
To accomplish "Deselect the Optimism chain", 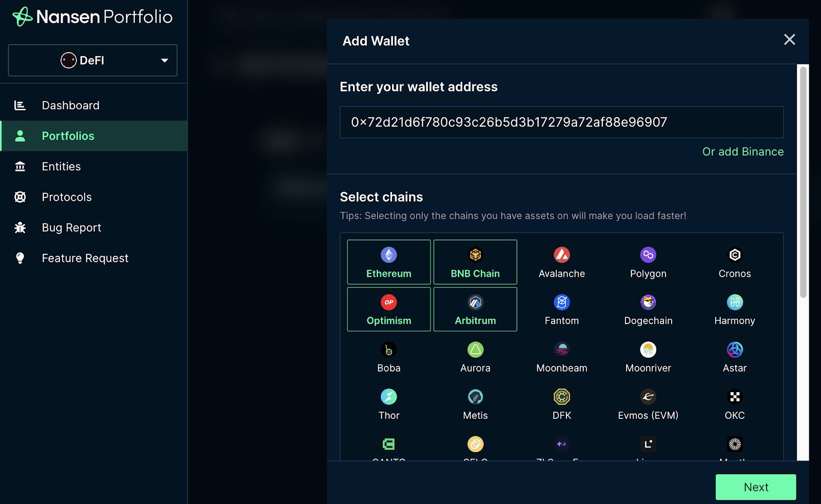I will tap(389, 309).
